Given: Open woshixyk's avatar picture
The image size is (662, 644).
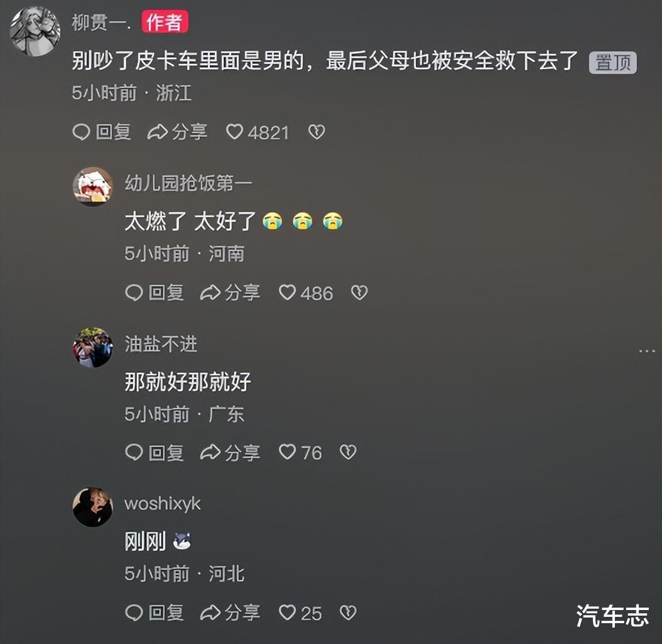Looking at the screenshot, I should 92,507.
